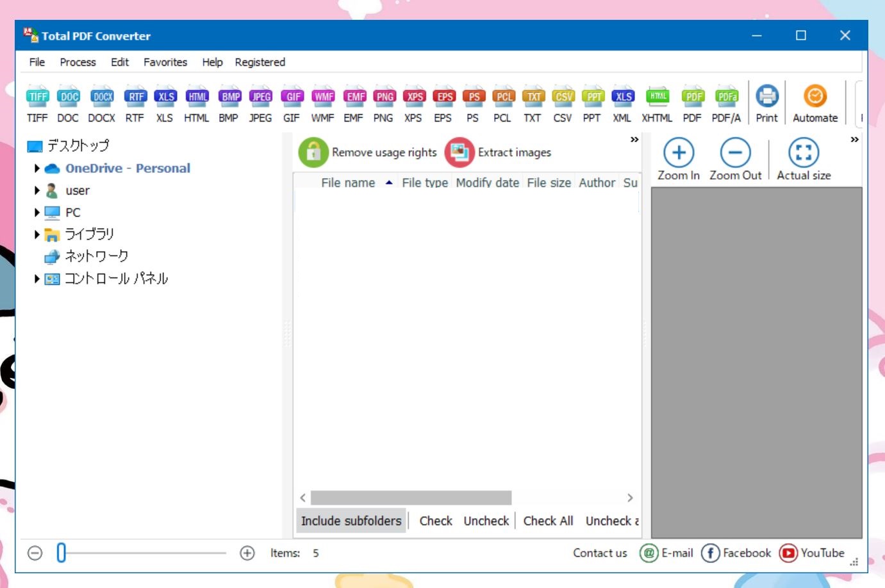Sort by File size column header

point(549,183)
